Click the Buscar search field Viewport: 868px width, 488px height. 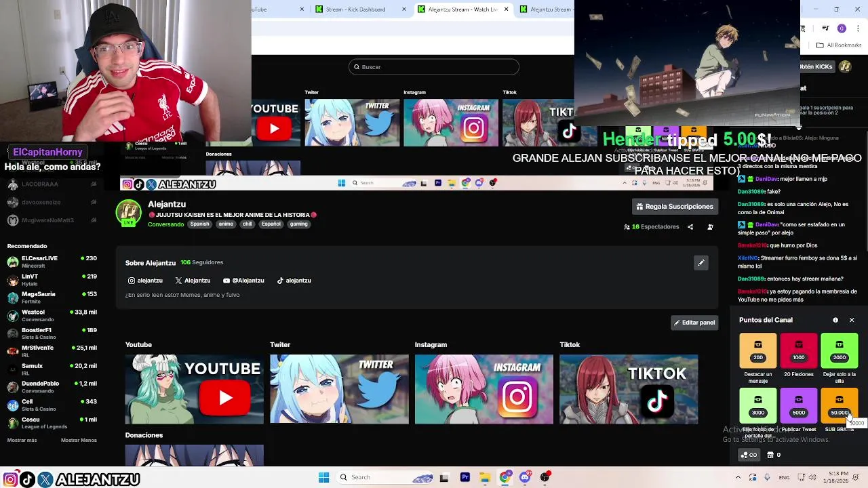[x=434, y=67]
